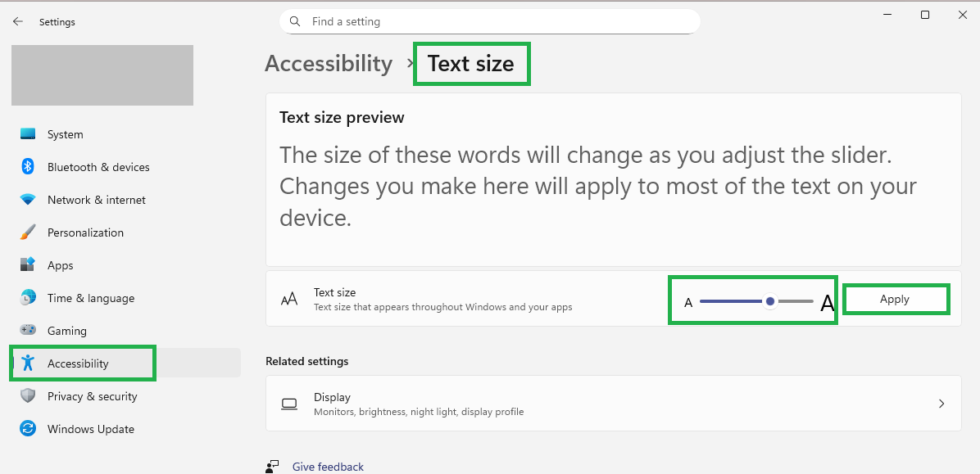
Task: Click the back arrow icon in Settings
Action: [x=17, y=21]
